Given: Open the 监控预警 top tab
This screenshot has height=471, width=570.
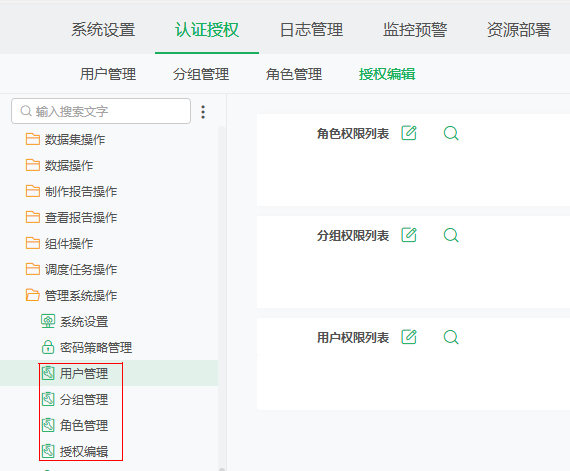Looking at the screenshot, I should coord(415,30).
